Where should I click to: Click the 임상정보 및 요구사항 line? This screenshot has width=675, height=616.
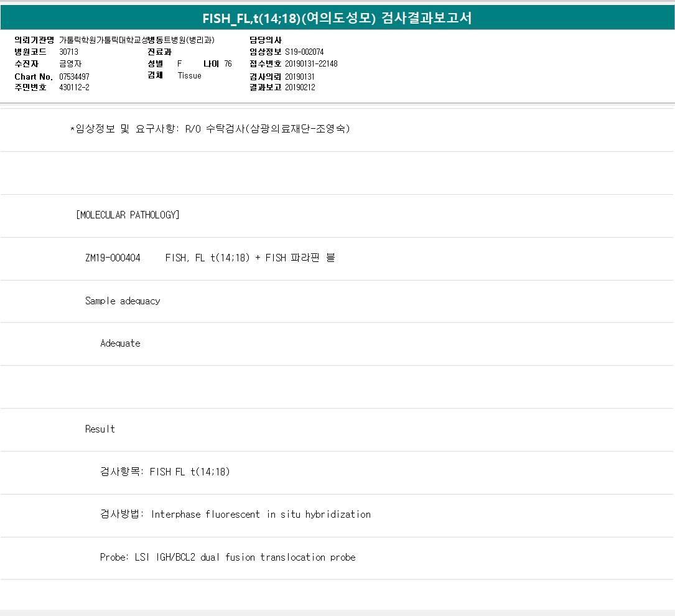click(x=210, y=129)
